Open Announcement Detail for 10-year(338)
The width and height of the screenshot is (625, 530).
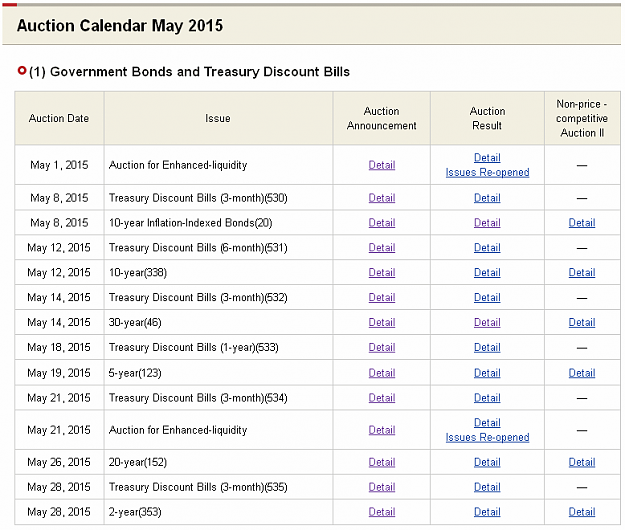381,273
